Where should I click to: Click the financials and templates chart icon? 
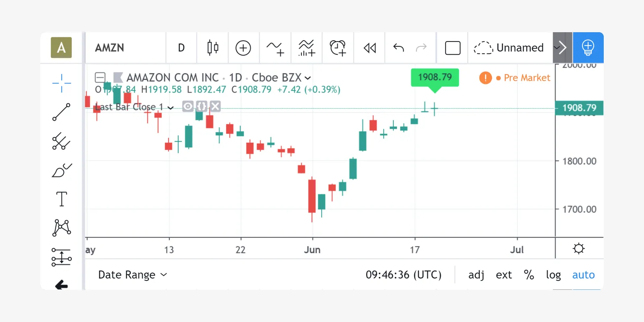coord(306,48)
